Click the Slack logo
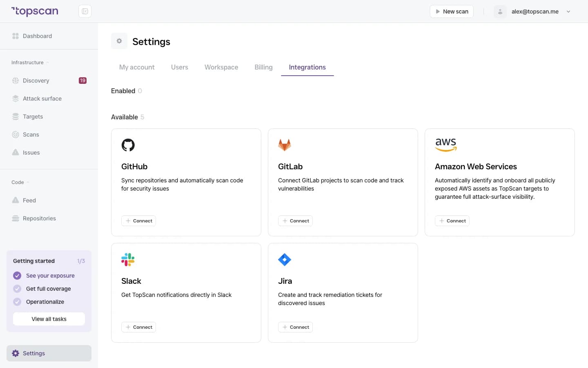Viewport: 588px width, 368px height. (x=128, y=260)
